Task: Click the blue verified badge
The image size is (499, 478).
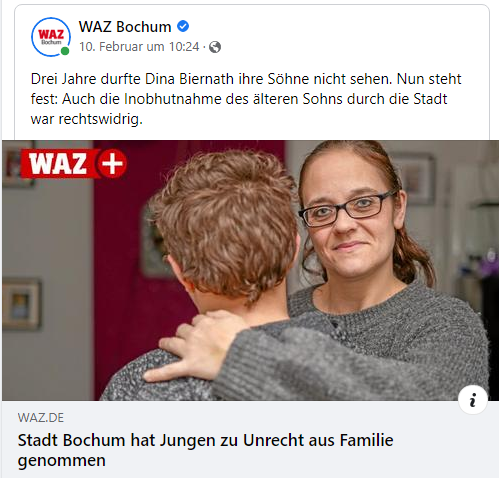Action: [183, 26]
